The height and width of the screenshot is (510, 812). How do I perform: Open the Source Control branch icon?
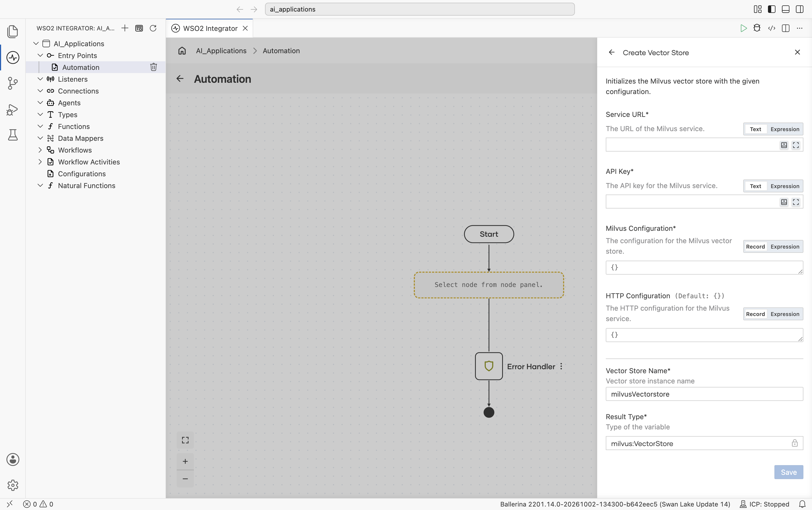click(12, 83)
